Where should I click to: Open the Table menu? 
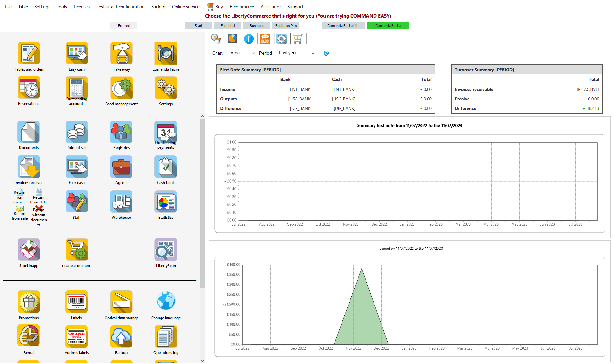pyautogui.click(x=23, y=7)
